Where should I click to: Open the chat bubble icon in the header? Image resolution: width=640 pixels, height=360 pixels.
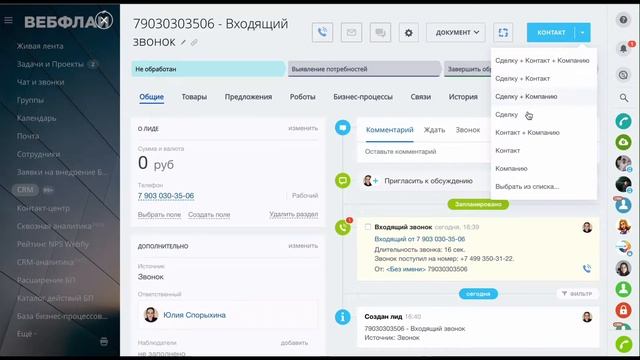pos(380,32)
